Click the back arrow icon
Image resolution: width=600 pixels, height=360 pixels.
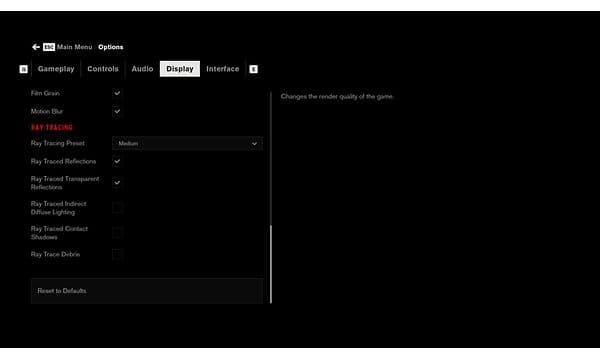[36, 47]
